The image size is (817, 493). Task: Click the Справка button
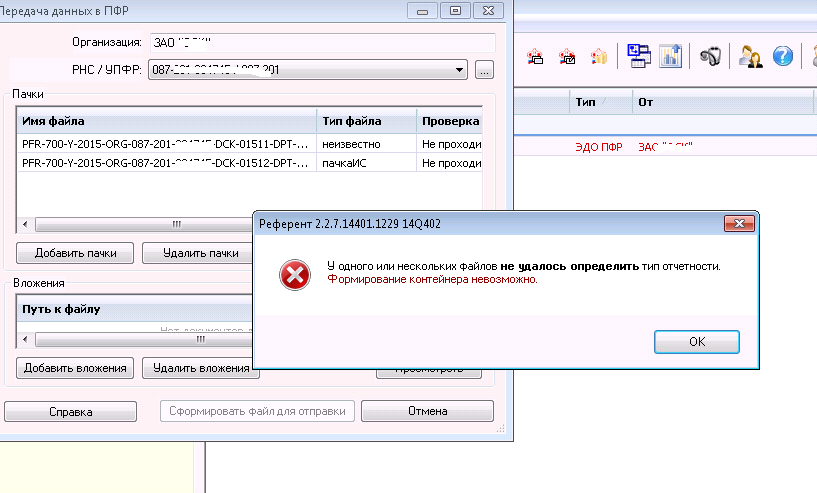pos(71,411)
